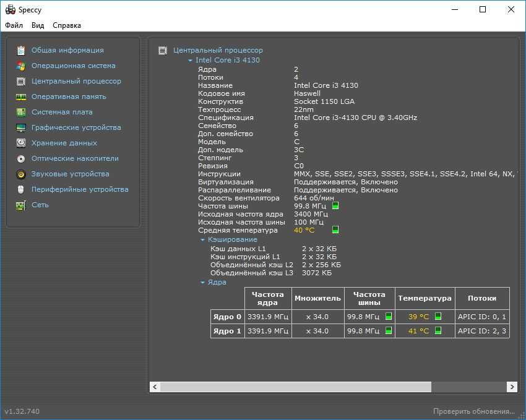Click the horizontal scrollbar thumb
The width and height of the screenshot is (526, 420).
click(x=296, y=387)
